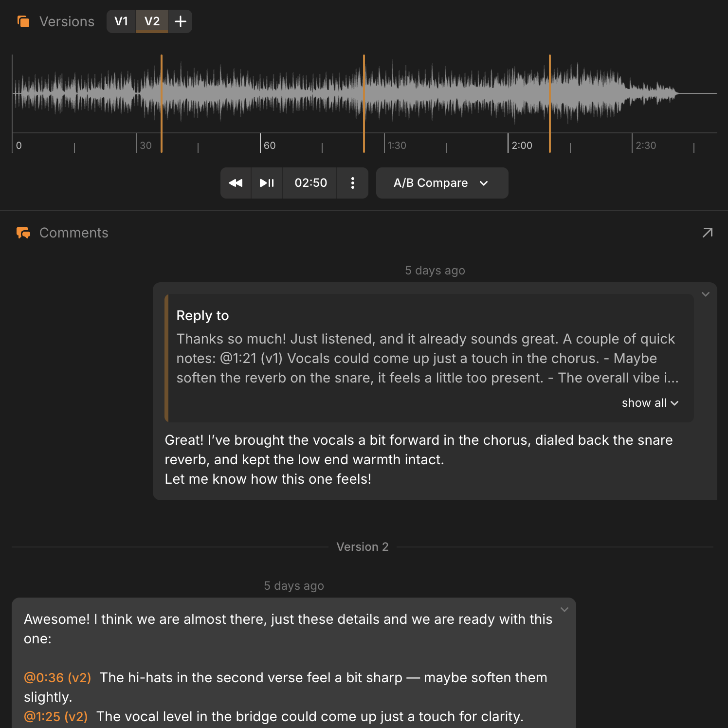Open chevron menu on the Awesome comment
The image size is (728, 728).
[x=564, y=610]
